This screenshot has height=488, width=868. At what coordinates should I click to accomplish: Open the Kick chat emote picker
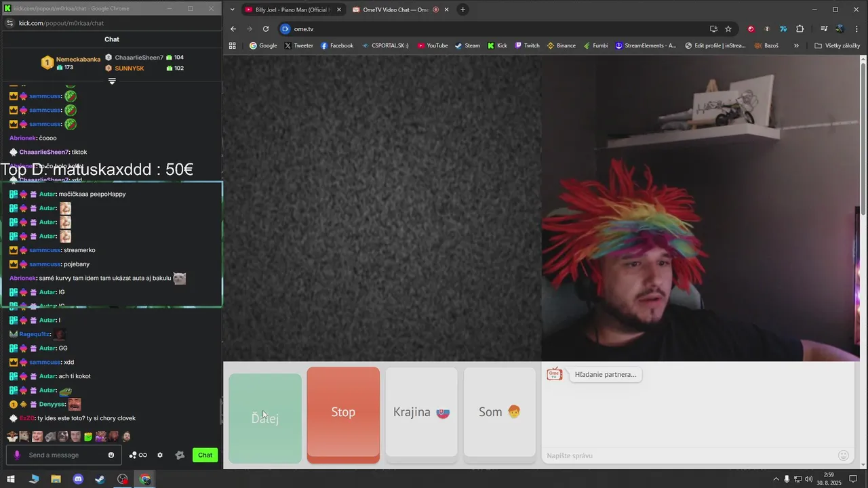tap(111, 455)
